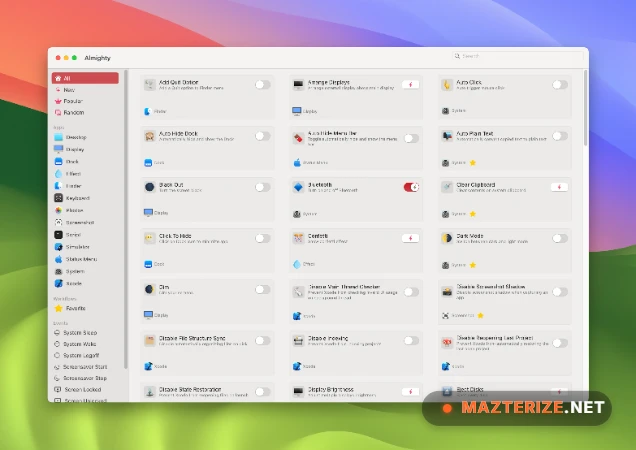Click Xcode tag icon in Disable Indexing card
636x450 pixels.
297,366
